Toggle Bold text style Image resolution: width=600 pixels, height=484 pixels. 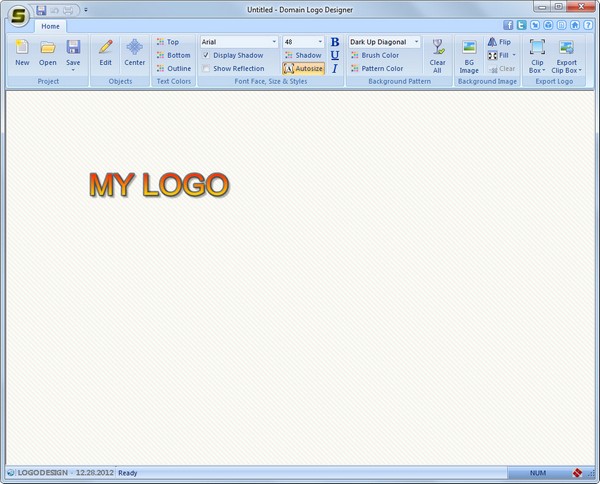(335, 42)
